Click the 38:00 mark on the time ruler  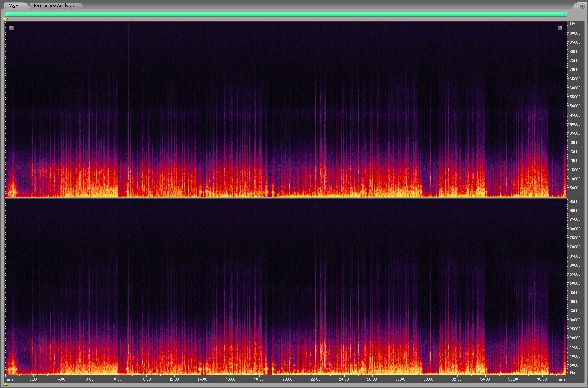[x=541, y=379]
